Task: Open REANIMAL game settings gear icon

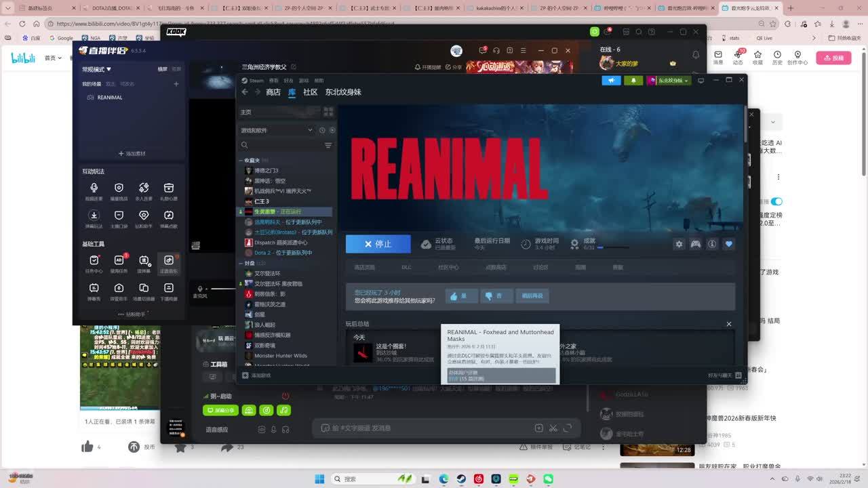Action: click(679, 244)
